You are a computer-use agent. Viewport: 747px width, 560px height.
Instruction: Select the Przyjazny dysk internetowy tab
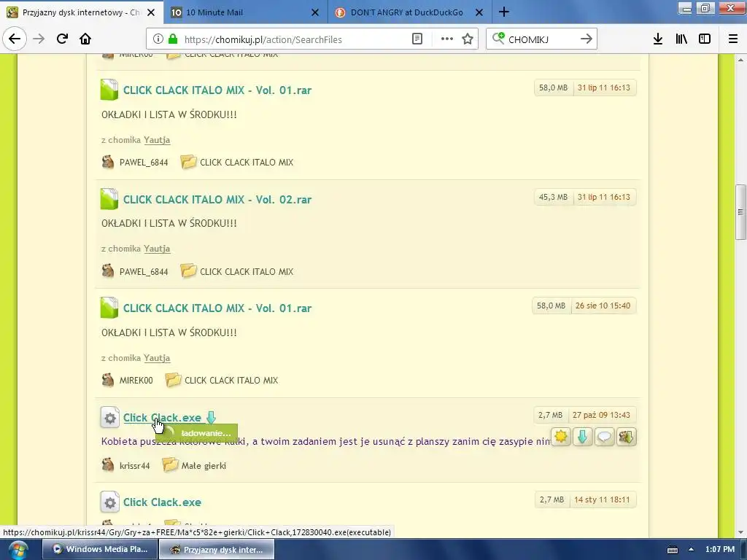tap(81, 12)
